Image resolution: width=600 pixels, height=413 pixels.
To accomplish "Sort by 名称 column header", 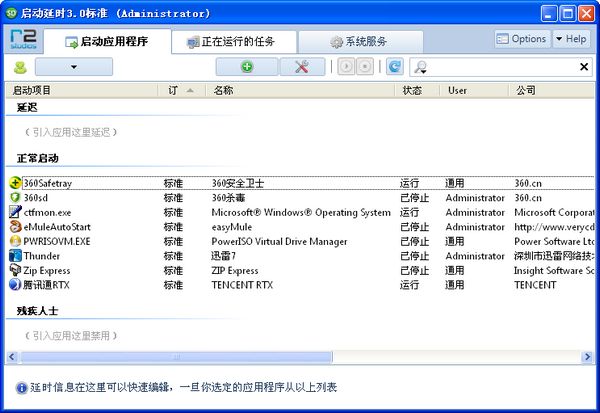I will (x=300, y=90).
